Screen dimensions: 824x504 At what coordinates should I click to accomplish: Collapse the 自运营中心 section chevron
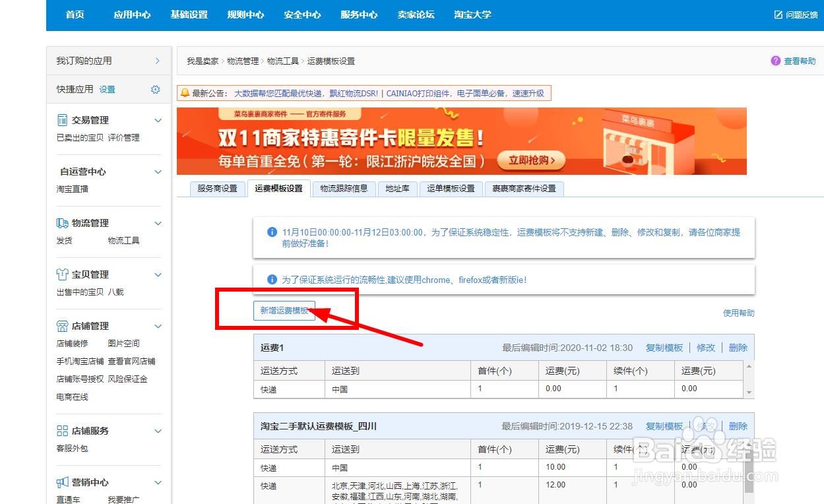pyautogui.click(x=158, y=172)
